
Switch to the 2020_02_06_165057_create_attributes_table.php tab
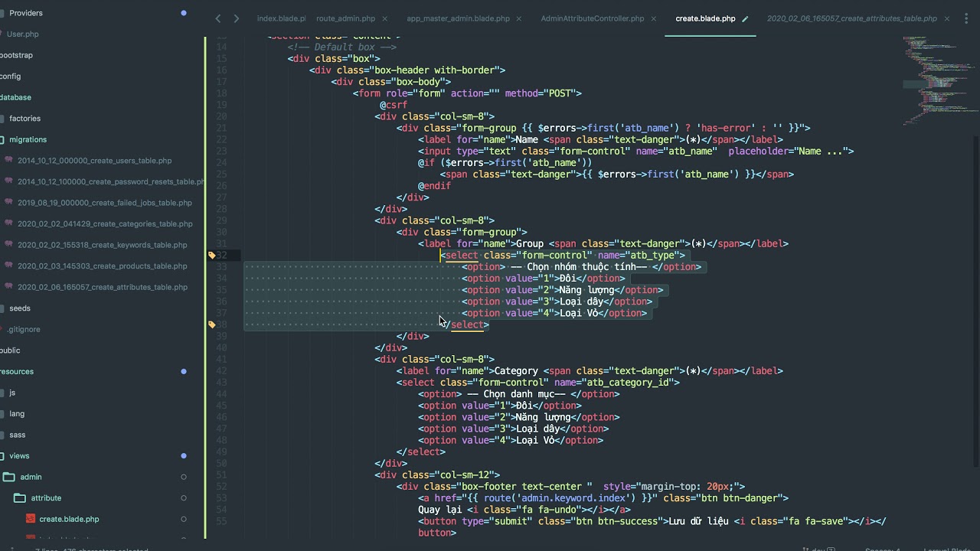tap(852, 18)
